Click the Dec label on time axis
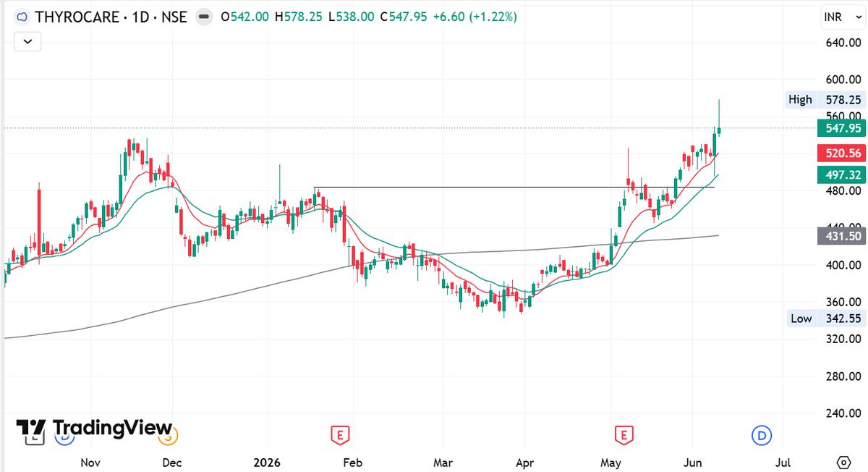868x472 pixels. 171,462
